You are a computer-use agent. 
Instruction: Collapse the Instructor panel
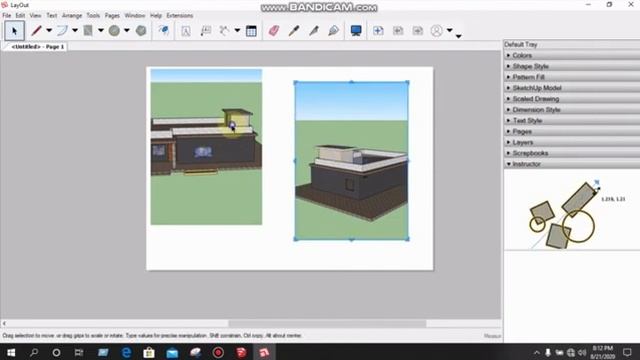571,164
